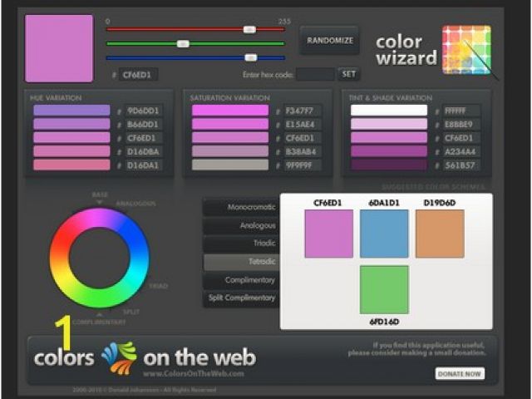The height and width of the screenshot is (399, 532).
Task: Click the green slider handle
Action: pyautogui.click(x=183, y=44)
